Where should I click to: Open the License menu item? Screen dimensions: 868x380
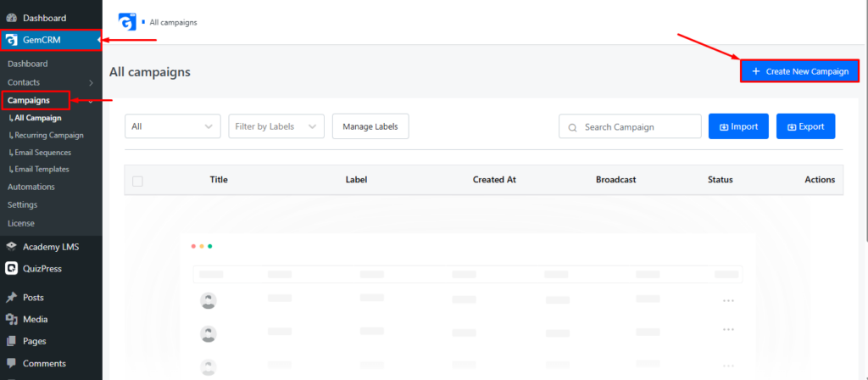[21, 223]
